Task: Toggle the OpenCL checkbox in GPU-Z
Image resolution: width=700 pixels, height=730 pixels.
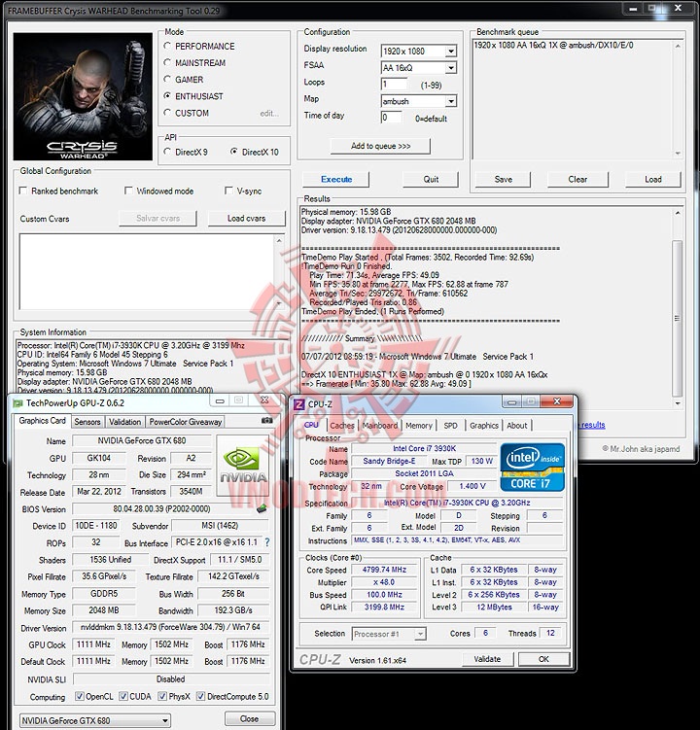Action: (80, 696)
